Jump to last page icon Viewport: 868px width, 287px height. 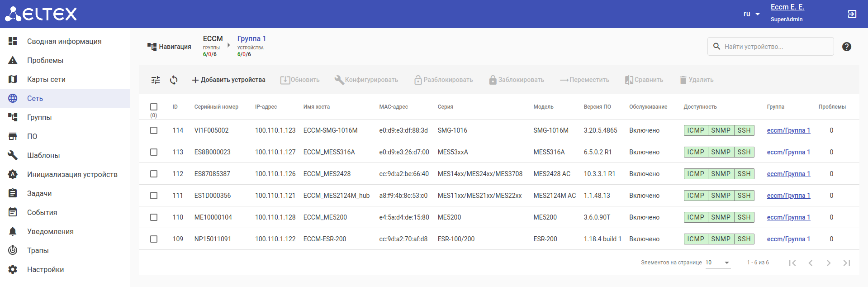click(x=847, y=263)
